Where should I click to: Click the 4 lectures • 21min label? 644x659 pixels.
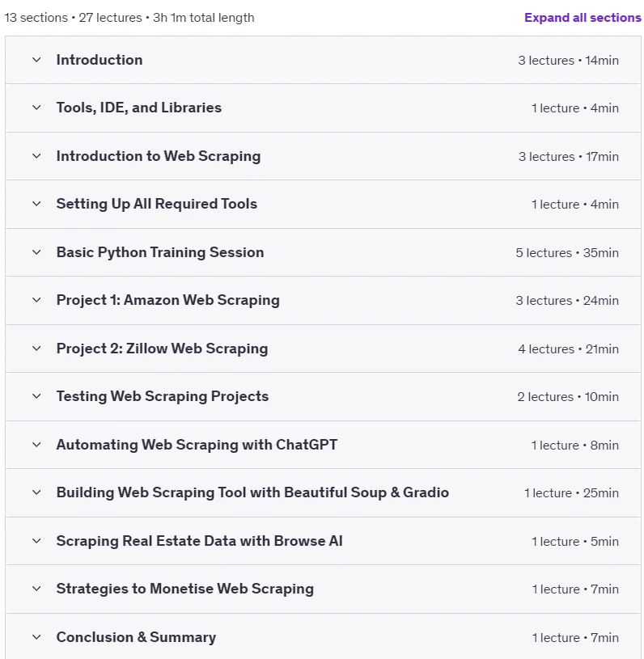click(568, 349)
